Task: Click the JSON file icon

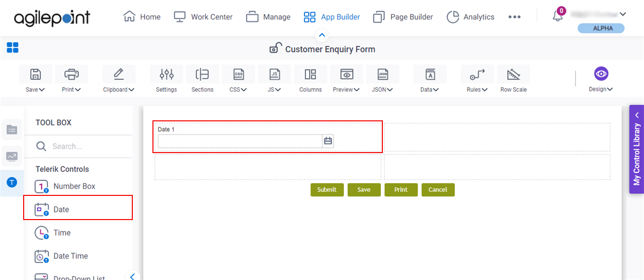Action: [382, 75]
